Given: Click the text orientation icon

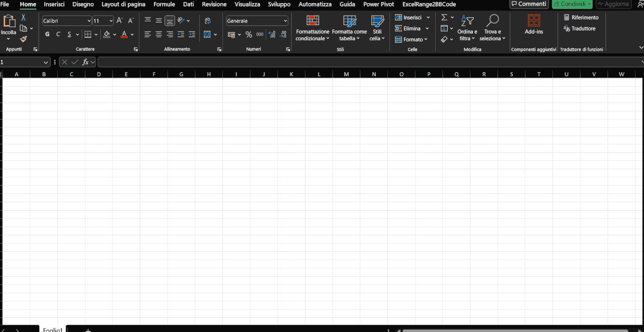Looking at the screenshot, I should click(x=181, y=21).
